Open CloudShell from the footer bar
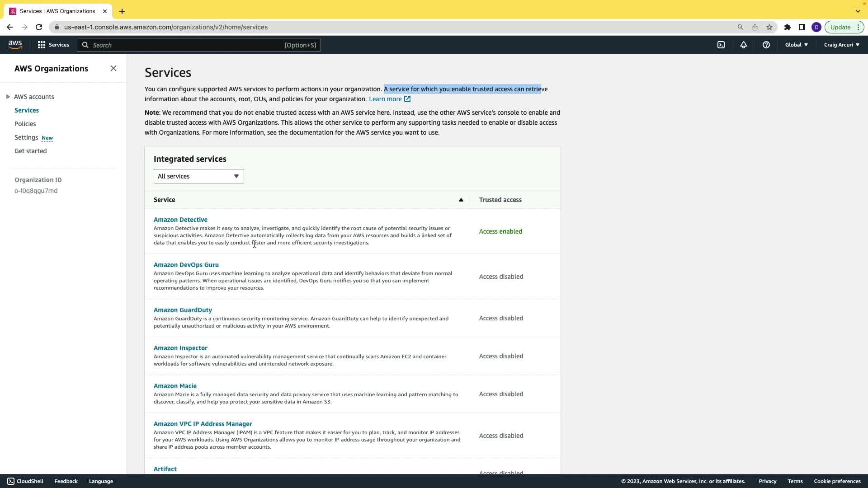Viewport: 868px width, 488px height. (x=25, y=481)
